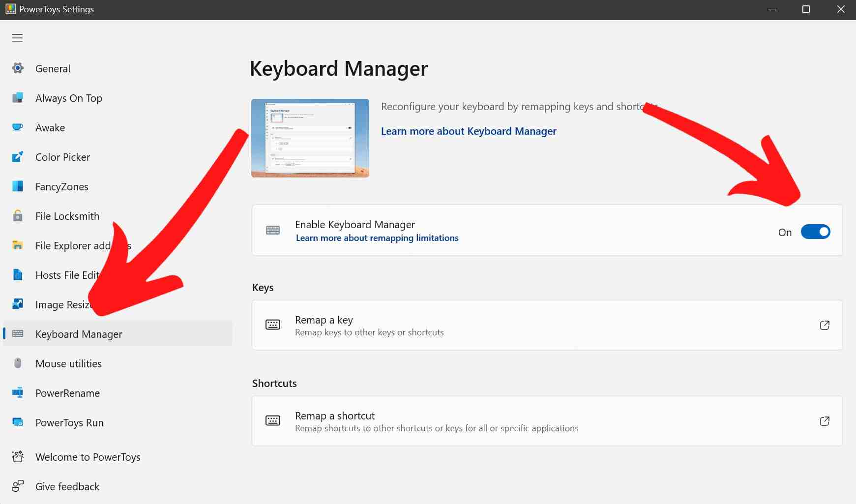Click the Mouse utilities icon

[18, 363]
